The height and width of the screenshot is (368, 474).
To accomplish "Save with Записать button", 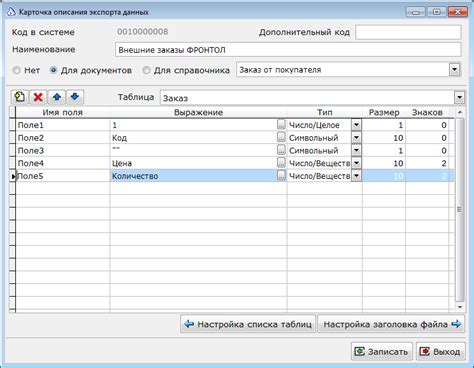I will pos(382,351).
